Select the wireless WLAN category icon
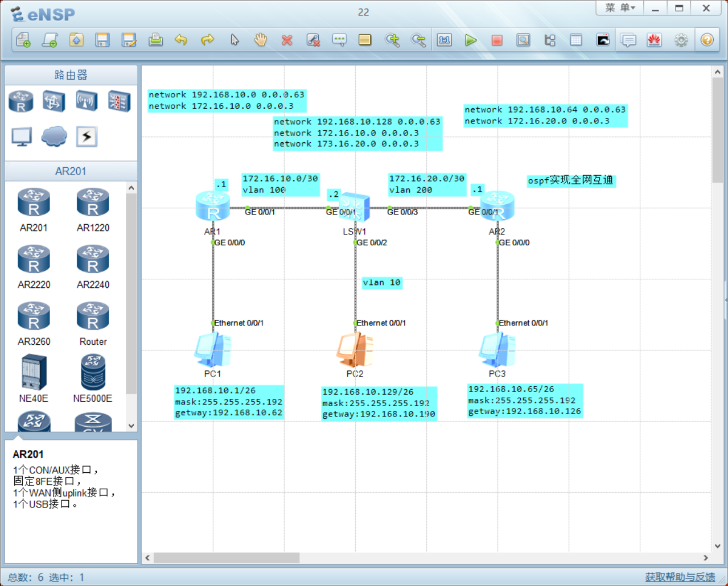 click(87, 102)
